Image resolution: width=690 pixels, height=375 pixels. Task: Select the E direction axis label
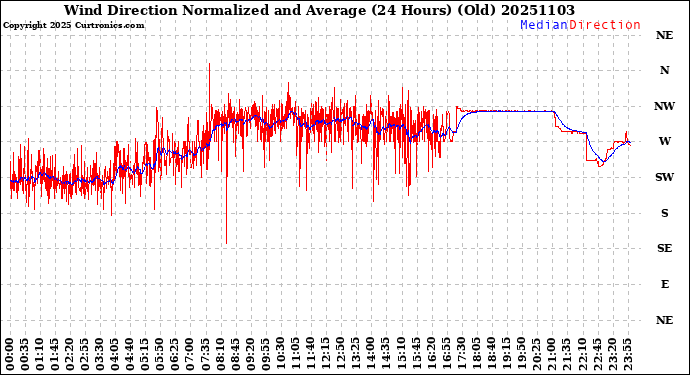pyautogui.click(x=664, y=284)
